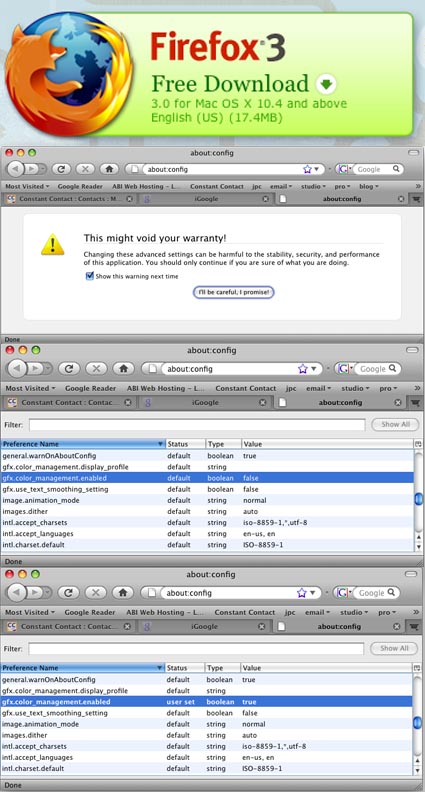Click bookmark star in the middle window
This screenshot has height=792, width=425.
(303, 369)
